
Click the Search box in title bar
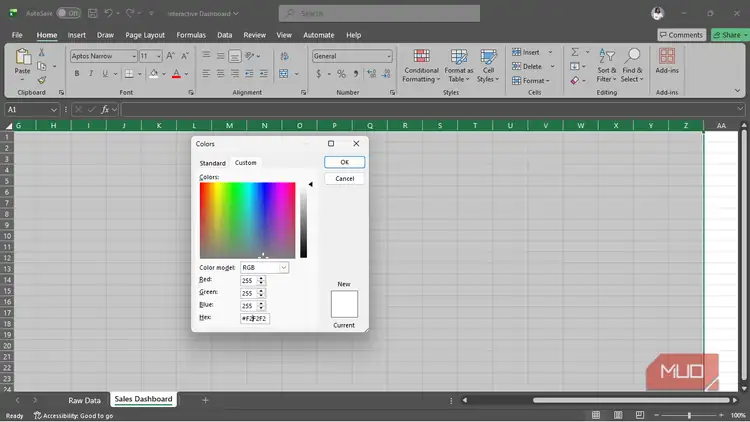pyautogui.click(x=379, y=13)
